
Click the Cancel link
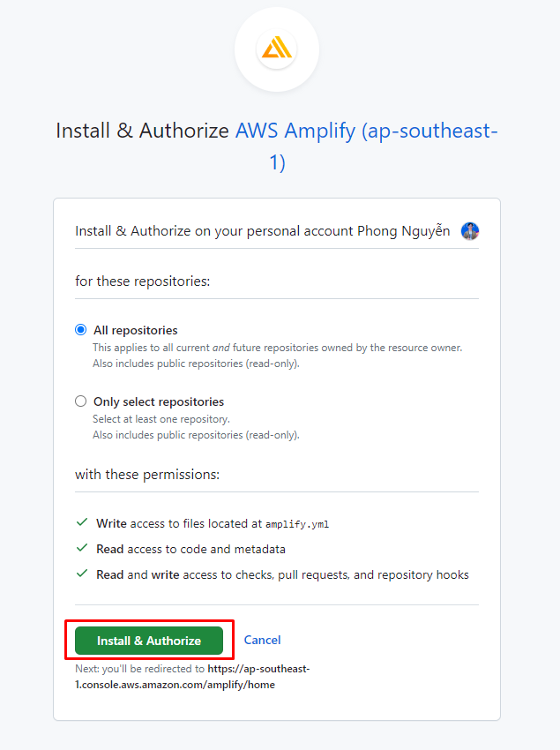click(x=262, y=640)
